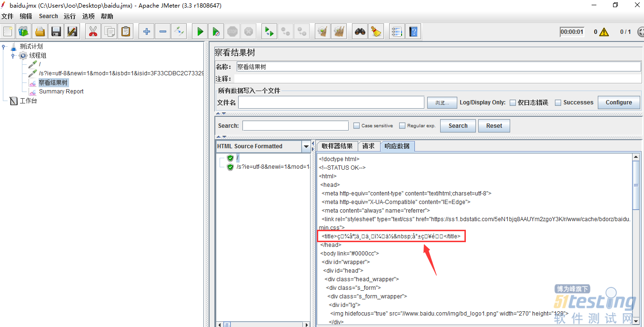Switch to 请求 tab
Viewport: 644px width, 327px height.
(x=368, y=146)
